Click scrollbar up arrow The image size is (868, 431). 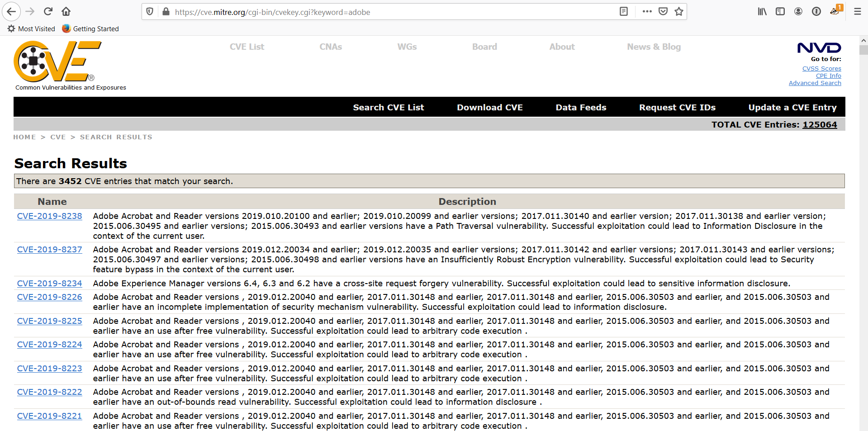pyautogui.click(x=863, y=40)
